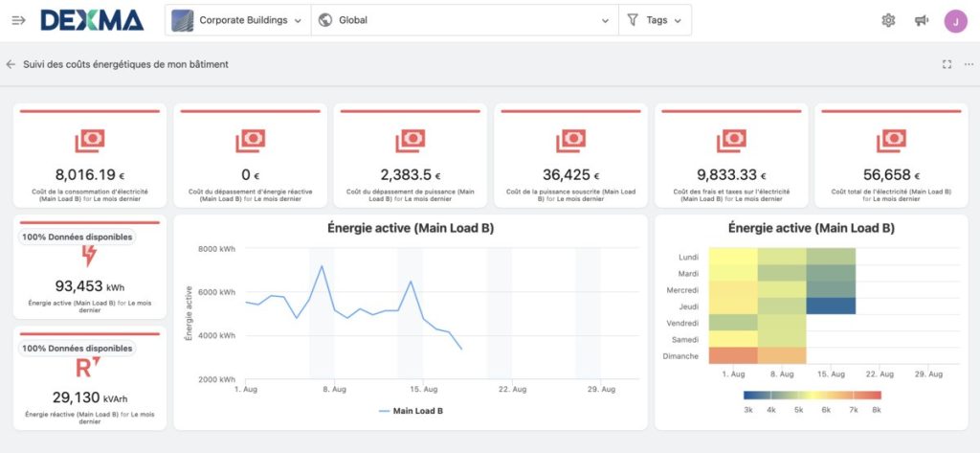Screen dimensions: 980x453
Task: Go back using the arrow icon
Action: [11, 64]
